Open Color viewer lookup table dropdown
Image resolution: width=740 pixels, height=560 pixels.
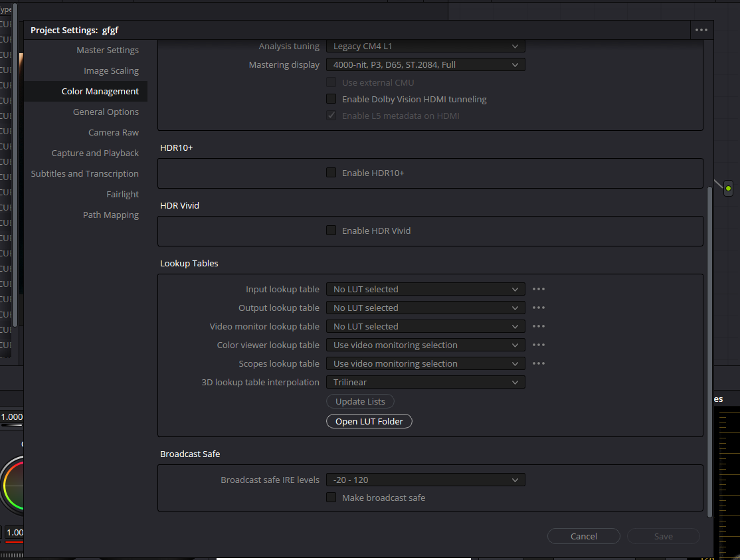[x=426, y=345]
